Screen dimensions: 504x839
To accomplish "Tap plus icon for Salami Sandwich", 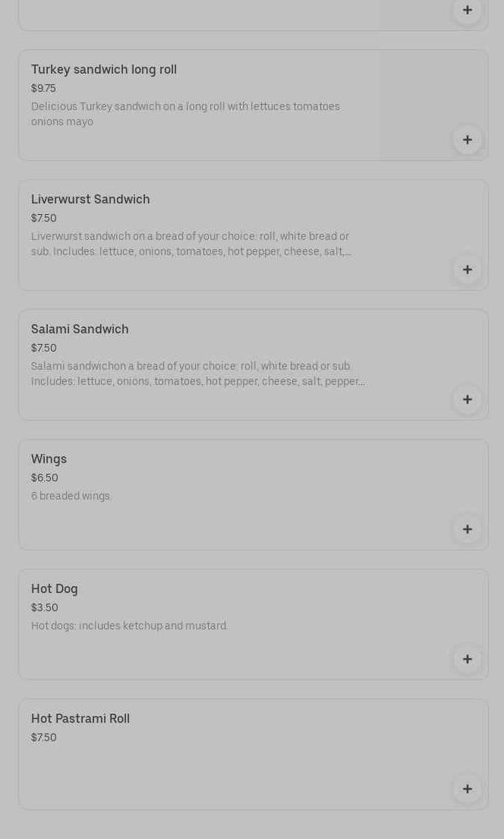I will (x=467, y=399).
